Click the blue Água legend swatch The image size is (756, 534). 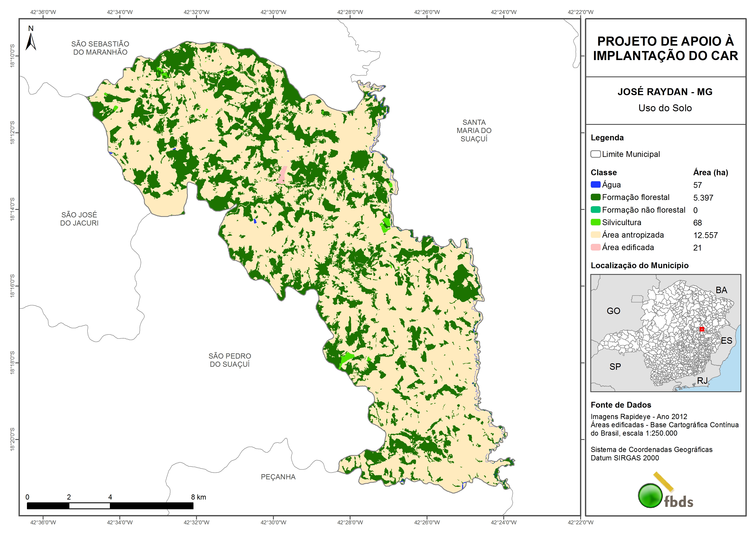coord(595,185)
